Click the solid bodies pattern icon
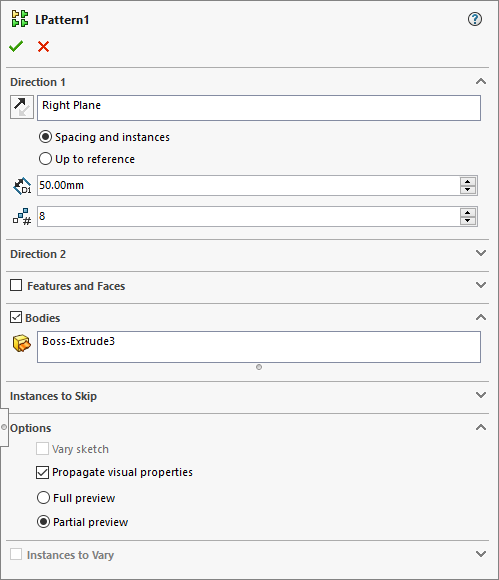The image size is (499, 580). pos(22,343)
